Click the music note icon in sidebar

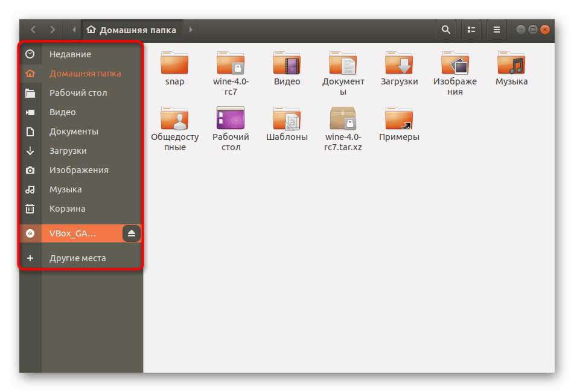tap(30, 190)
